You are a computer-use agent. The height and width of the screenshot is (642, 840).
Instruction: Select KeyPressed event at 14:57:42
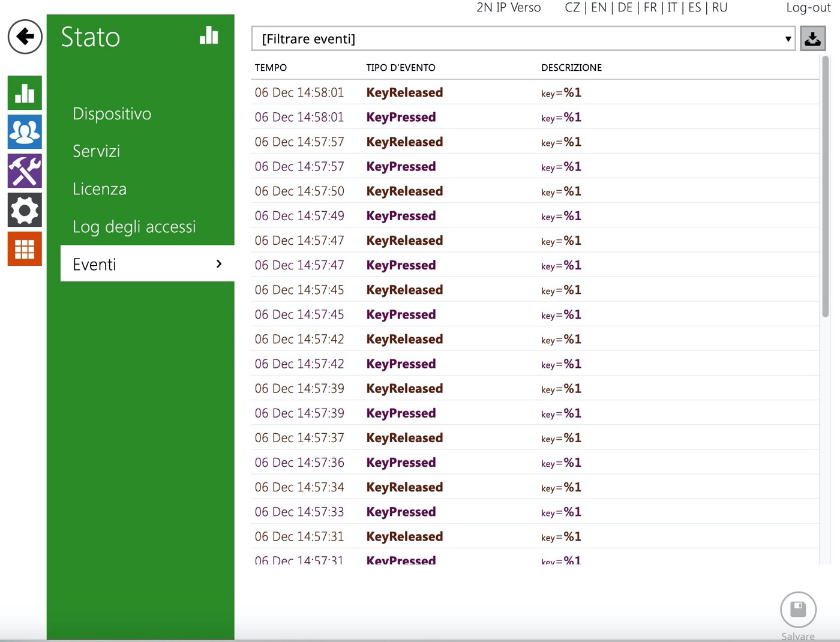(535, 364)
